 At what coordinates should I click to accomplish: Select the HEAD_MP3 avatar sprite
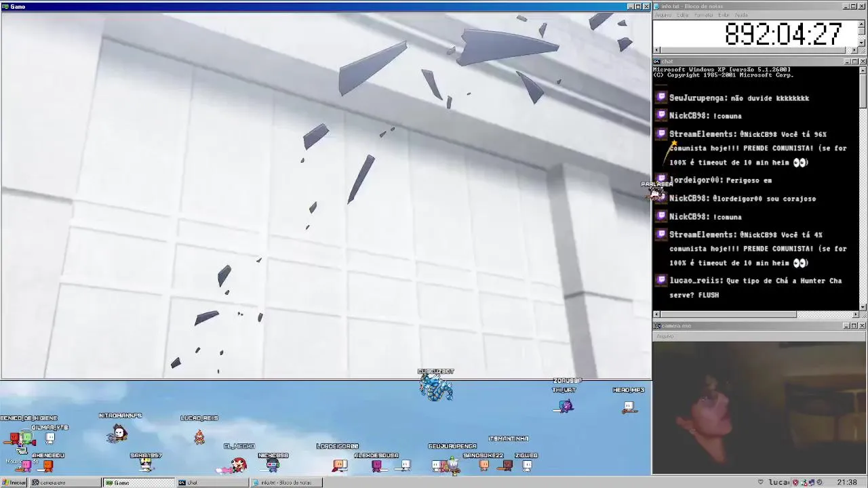tap(629, 407)
